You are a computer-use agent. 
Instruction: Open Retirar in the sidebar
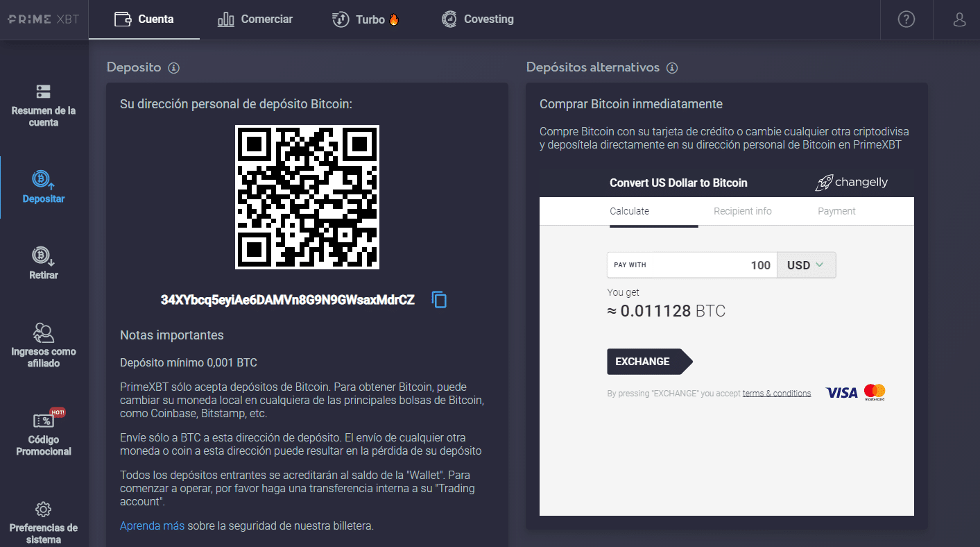(44, 264)
